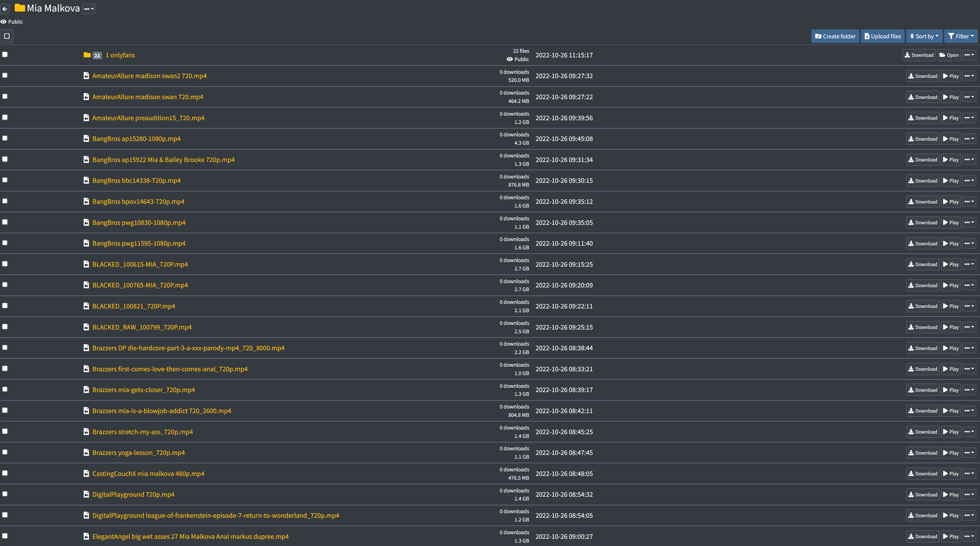Click the date 2022-10-26 08:38:44

point(564,348)
